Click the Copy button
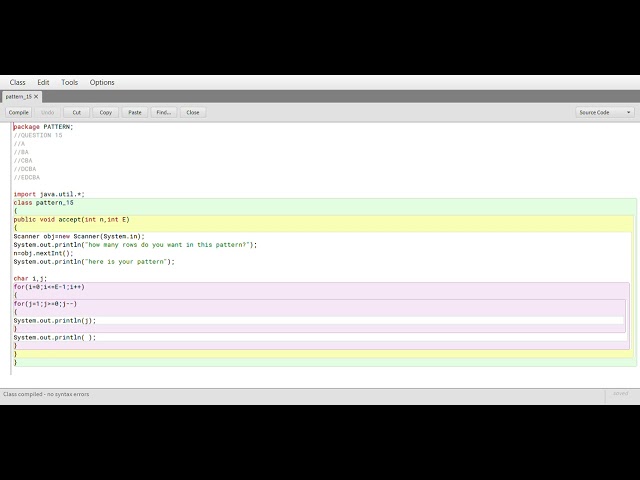Screen dimensions: 640x480 point(105,112)
